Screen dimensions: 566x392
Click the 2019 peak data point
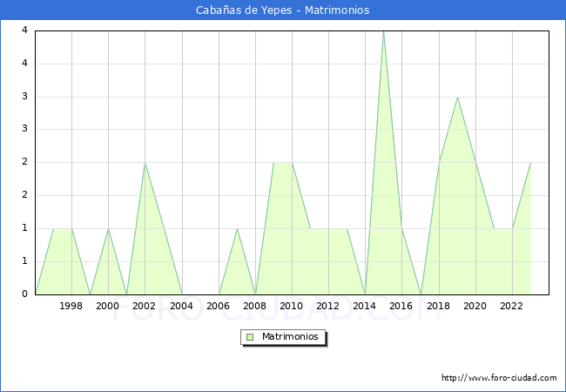[x=457, y=98]
